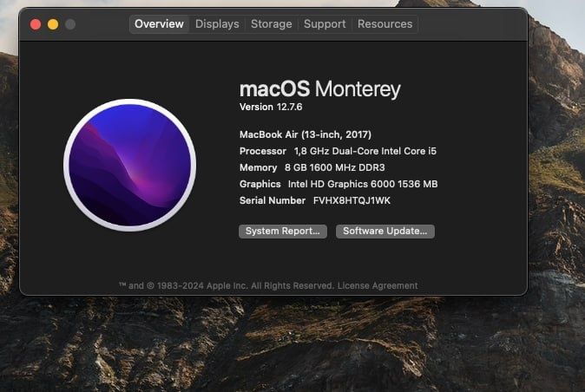This screenshot has height=392, width=585.
Task: Click the disabled gray zoom button
Action: tap(70, 24)
